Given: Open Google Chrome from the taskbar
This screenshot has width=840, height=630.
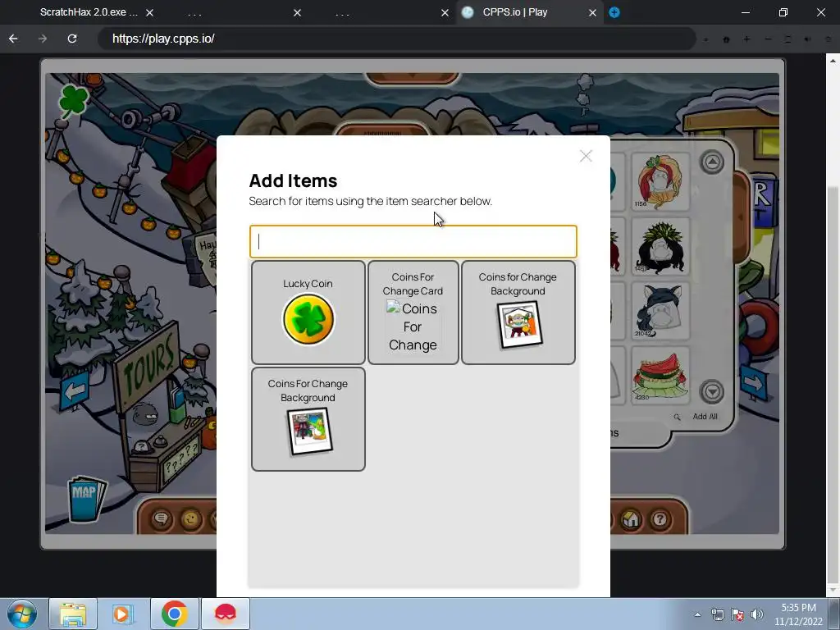Looking at the screenshot, I should (x=174, y=614).
